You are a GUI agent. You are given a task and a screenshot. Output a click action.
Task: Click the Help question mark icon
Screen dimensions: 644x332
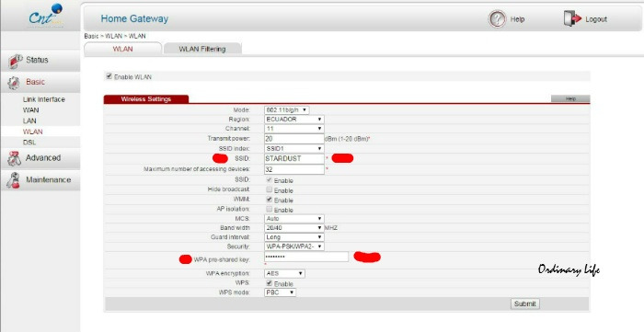point(497,19)
